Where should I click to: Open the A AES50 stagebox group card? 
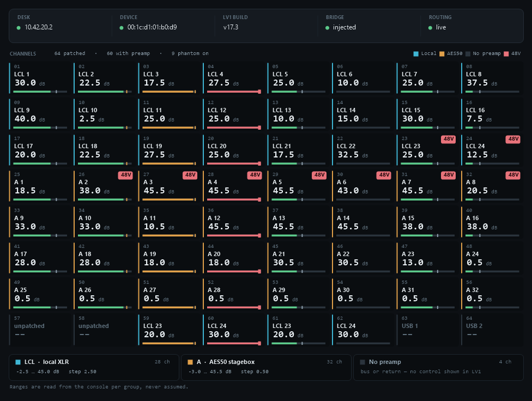pyautogui.click(x=267, y=367)
